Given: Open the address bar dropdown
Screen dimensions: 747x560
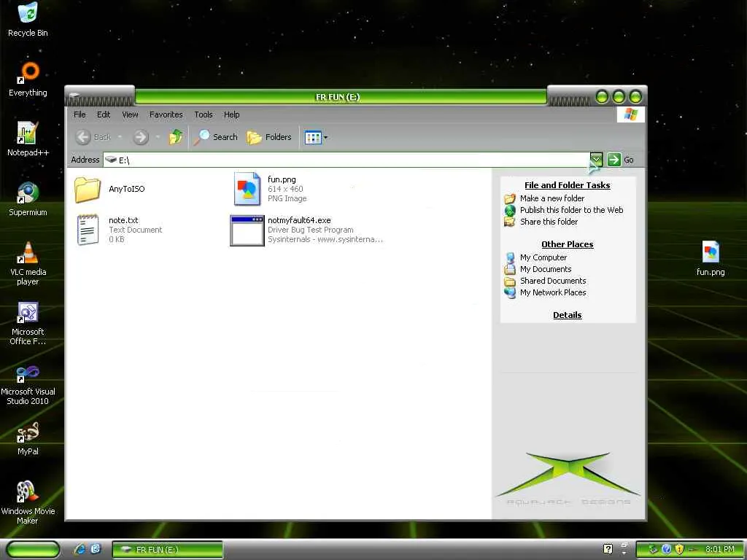Looking at the screenshot, I should pos(596,160).
